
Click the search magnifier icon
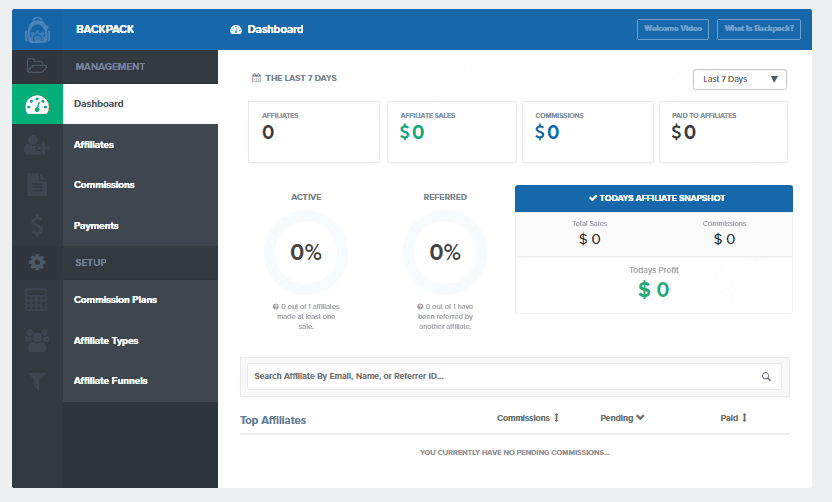tap(766, 376)
